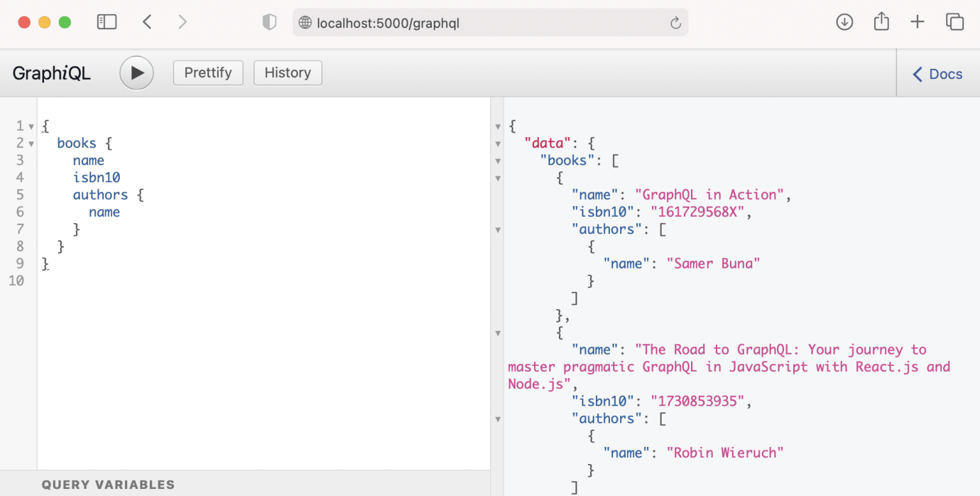Click the forward navigation arrow
980x496 pixels.
[182, 22]
